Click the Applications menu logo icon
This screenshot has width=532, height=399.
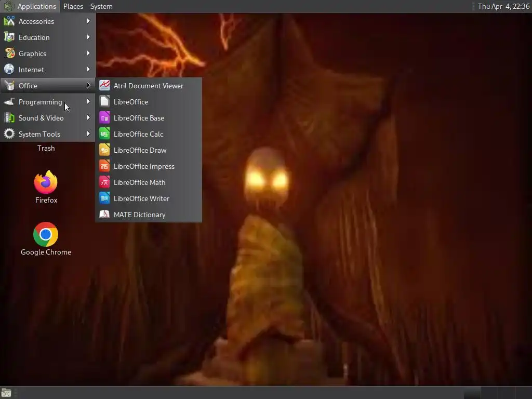(x=8, y=6)
